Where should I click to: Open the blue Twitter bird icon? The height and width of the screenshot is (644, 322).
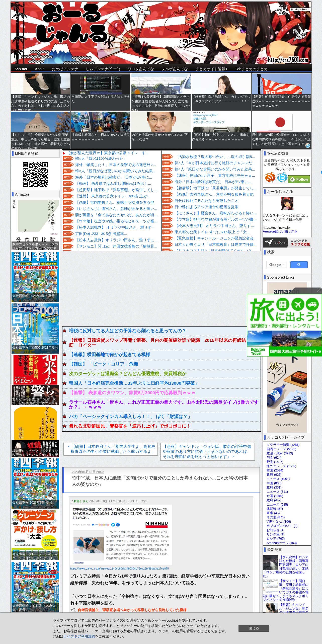coord(282,177)
